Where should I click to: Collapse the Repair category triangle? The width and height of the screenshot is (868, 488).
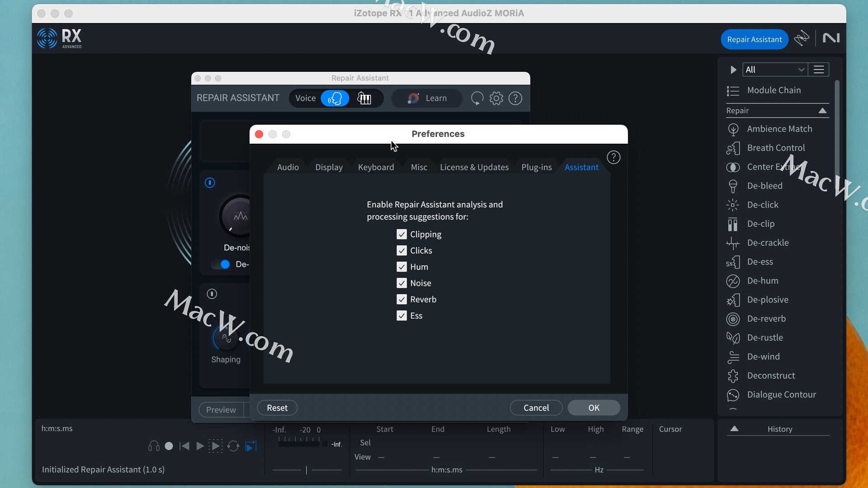pos(823,111)
